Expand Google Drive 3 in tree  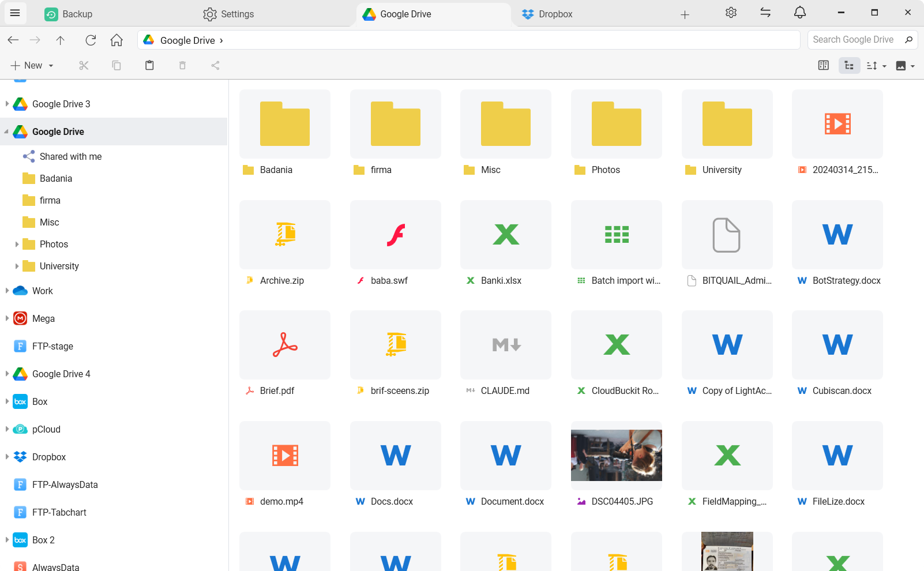7,104
